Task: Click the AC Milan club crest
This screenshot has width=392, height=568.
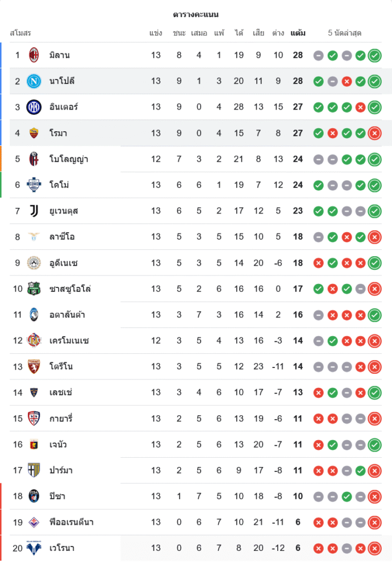Action: pos(34,55)
